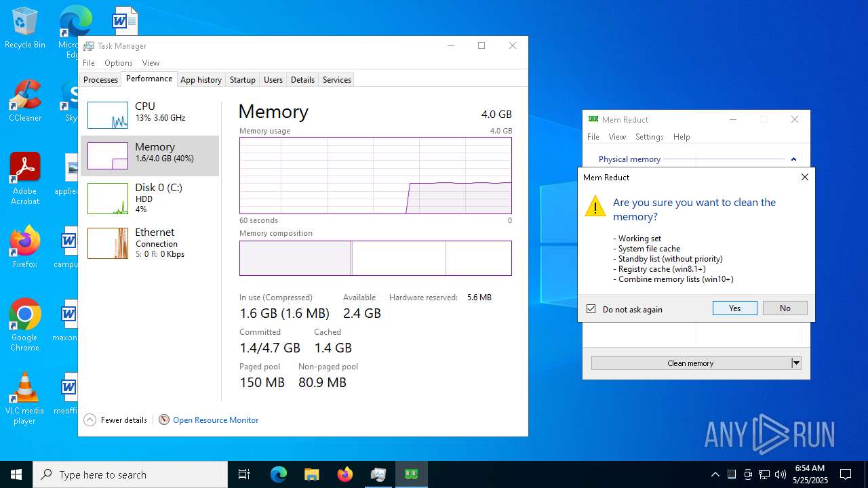Open Task Manager View menu
This screenshot has width=868, height=488.
(x=151, y=63)
